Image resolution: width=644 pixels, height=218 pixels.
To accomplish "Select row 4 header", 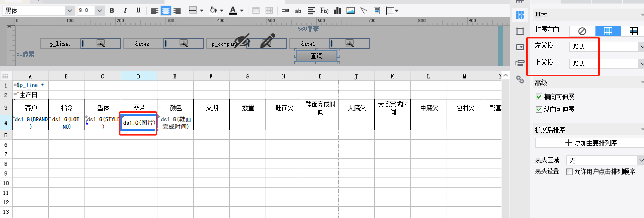I will click(6, 123).
